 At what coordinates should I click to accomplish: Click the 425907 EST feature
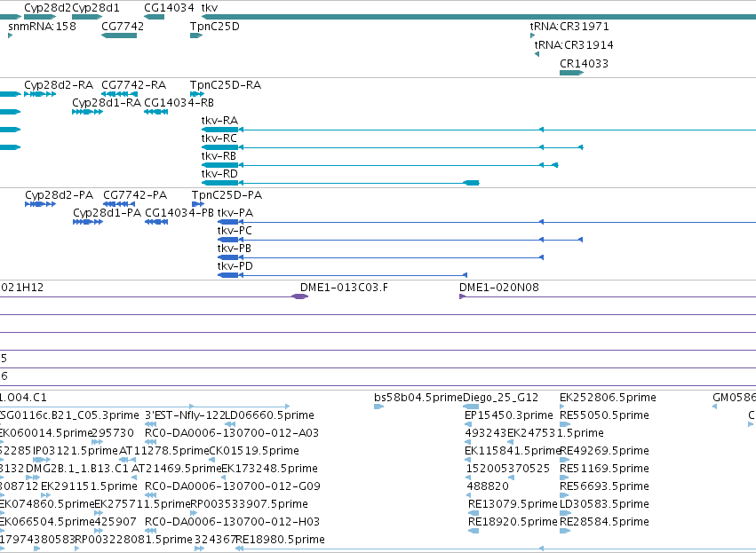tap(99, 531)
